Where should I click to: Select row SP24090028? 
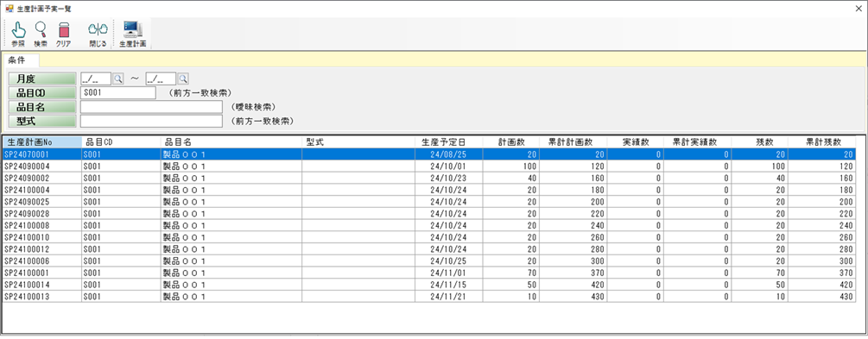429,213
